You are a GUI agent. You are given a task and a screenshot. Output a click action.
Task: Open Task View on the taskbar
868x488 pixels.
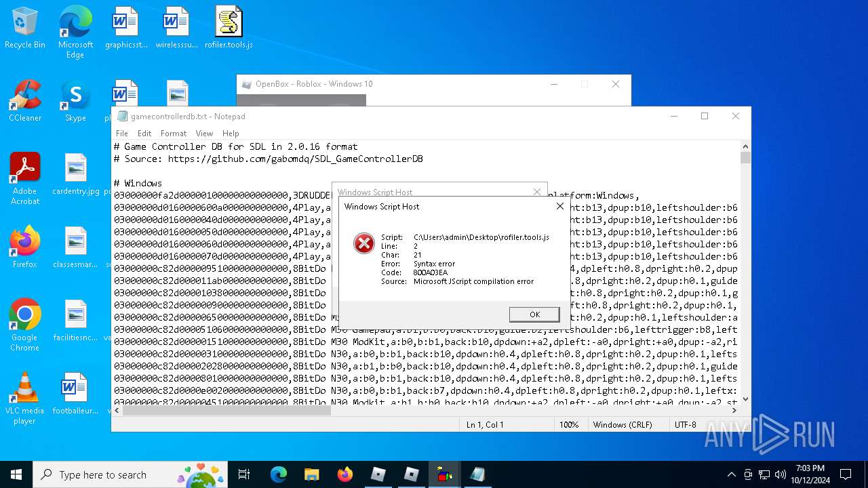244,474
